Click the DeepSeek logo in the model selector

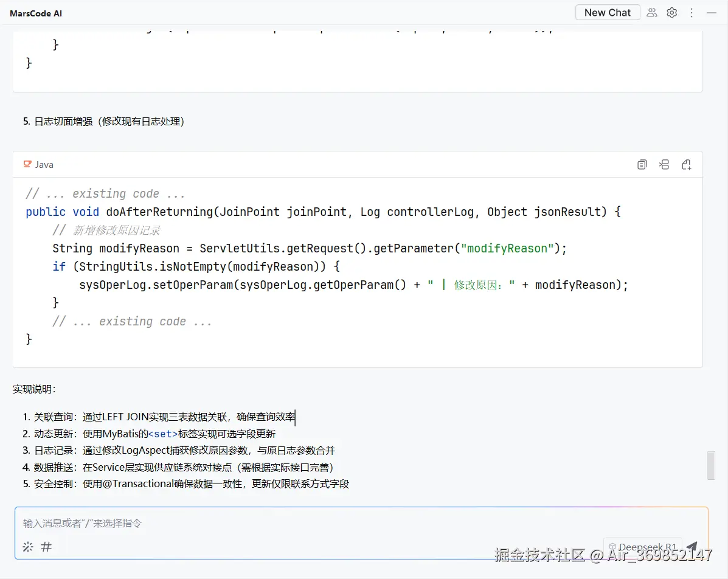[x=612, y=546]
